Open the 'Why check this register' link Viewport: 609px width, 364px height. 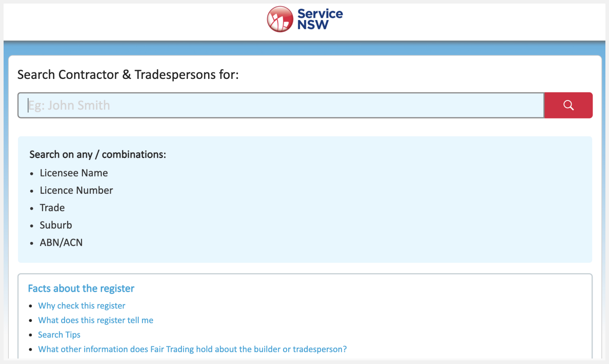pyautogui.click(x=82, y=306)
